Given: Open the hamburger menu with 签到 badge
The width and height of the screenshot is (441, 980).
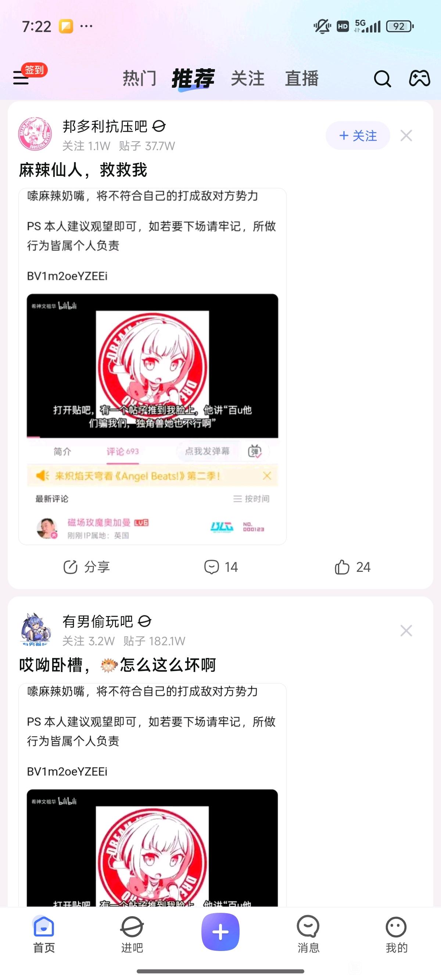Looking at the screenshot, I should (x=21, y=78).
